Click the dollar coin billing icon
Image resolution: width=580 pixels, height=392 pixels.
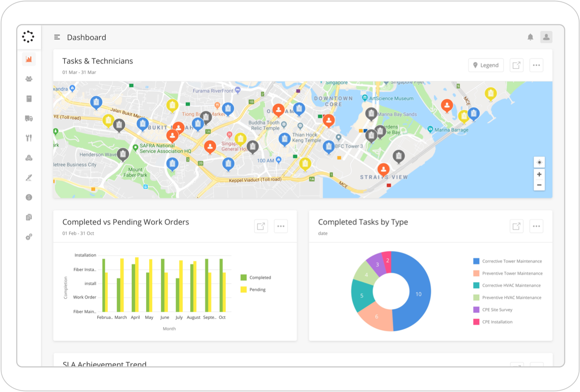(x=29, y=197)
